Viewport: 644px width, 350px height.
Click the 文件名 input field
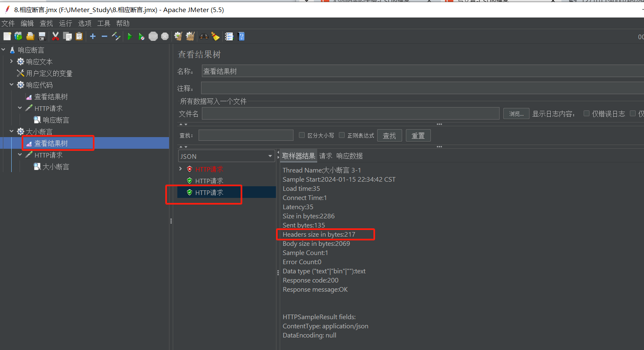(351, 113)
